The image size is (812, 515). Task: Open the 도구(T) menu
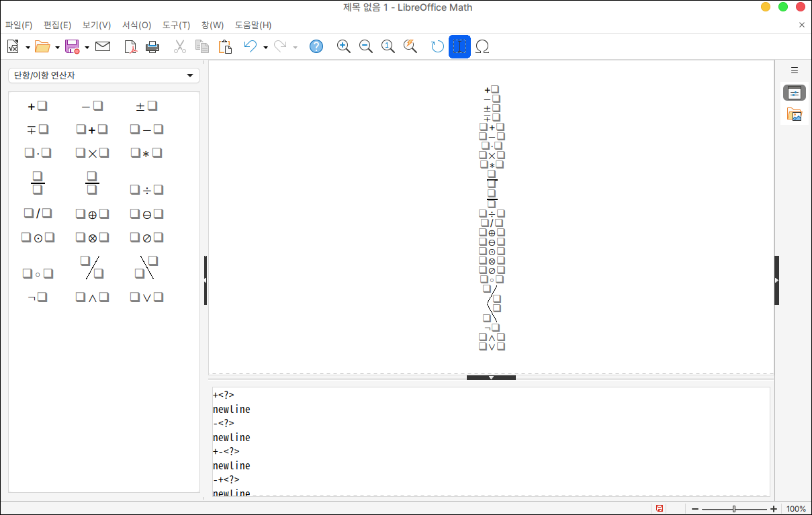[x=176, y=26]
